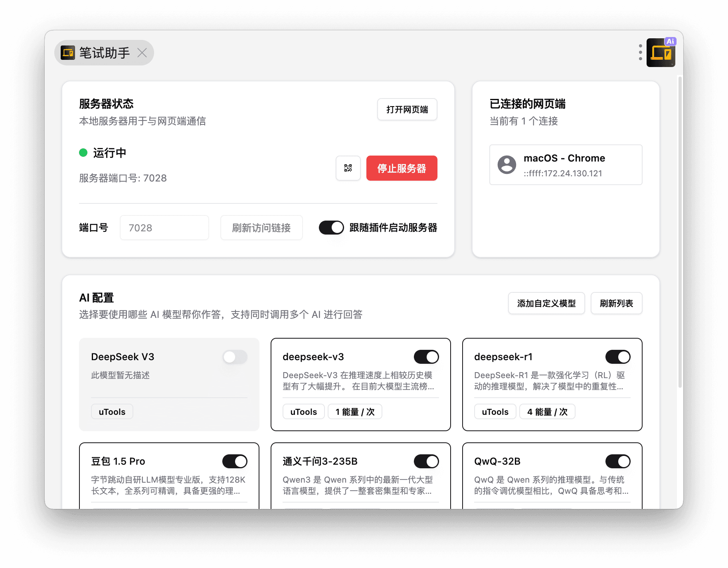Viewport: 728px width, 568px height.
Task: Turn off 豆包 1.5 Pro toggle
Action: point(235,461)
